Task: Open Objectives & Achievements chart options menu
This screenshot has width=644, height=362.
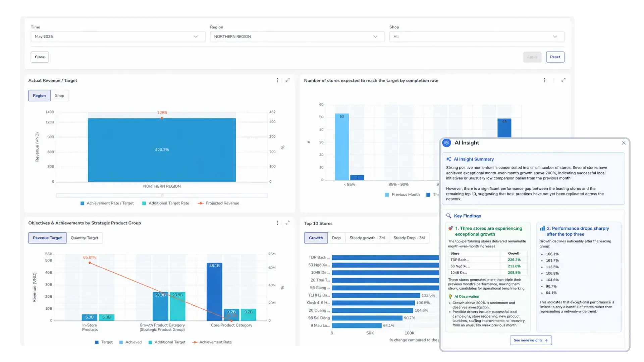Action: (277, 223)
